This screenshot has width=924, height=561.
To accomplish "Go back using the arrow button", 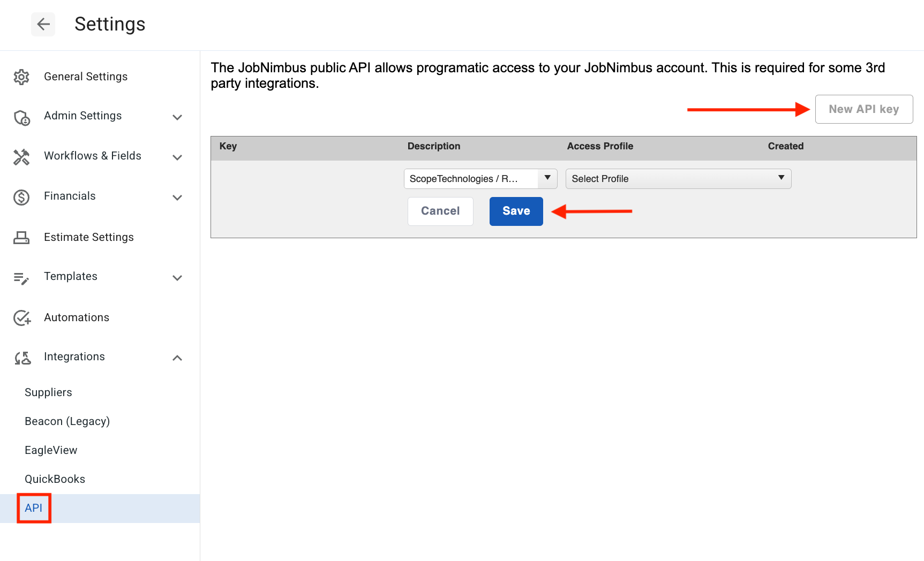I will point(43,24).
